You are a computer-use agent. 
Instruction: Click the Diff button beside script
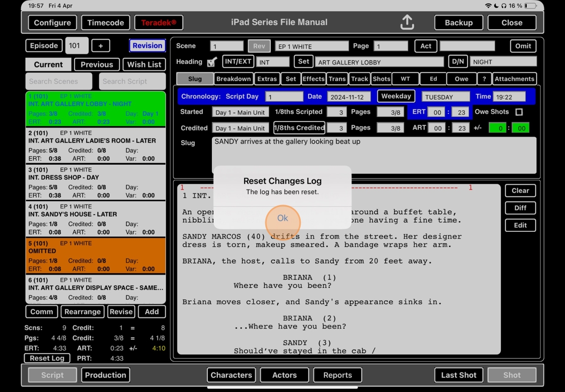(520, 208)
